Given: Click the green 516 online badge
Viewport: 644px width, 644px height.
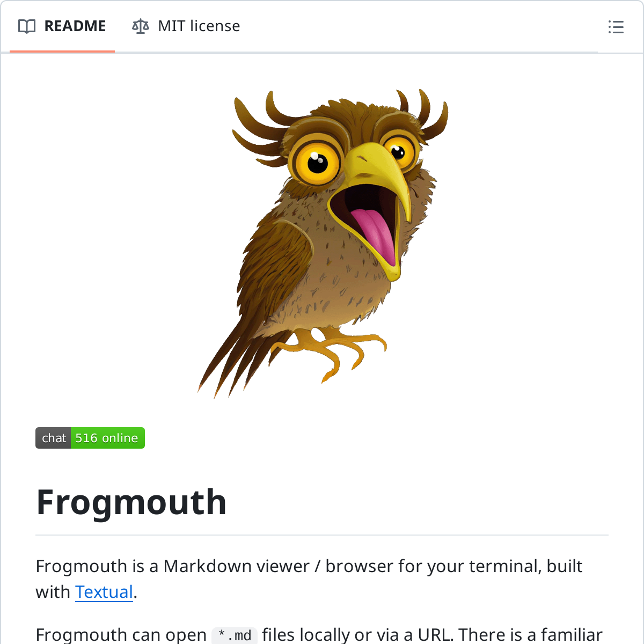Looking at the screenshot, I should [108, 438].
